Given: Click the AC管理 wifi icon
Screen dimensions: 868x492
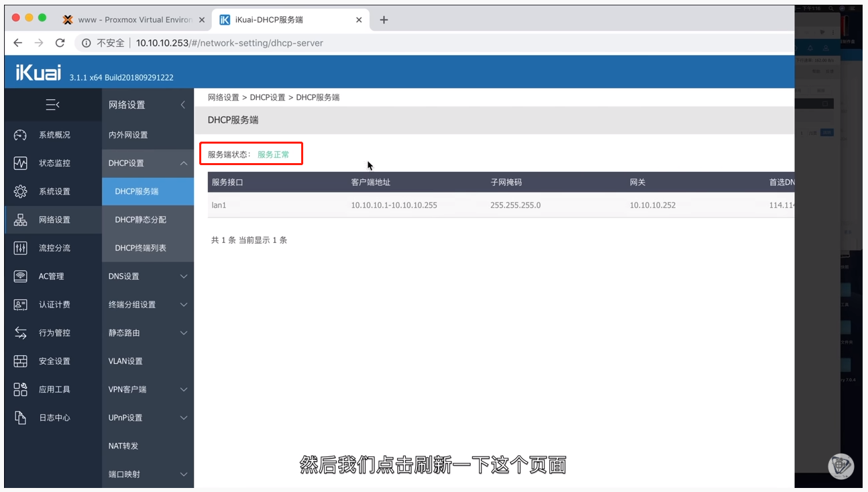Looking at the screenshot, I should tap(20, 276).
